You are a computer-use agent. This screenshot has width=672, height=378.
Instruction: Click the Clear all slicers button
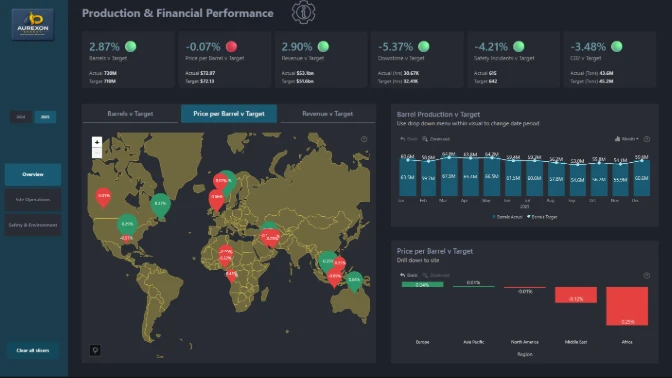(33, 351)
